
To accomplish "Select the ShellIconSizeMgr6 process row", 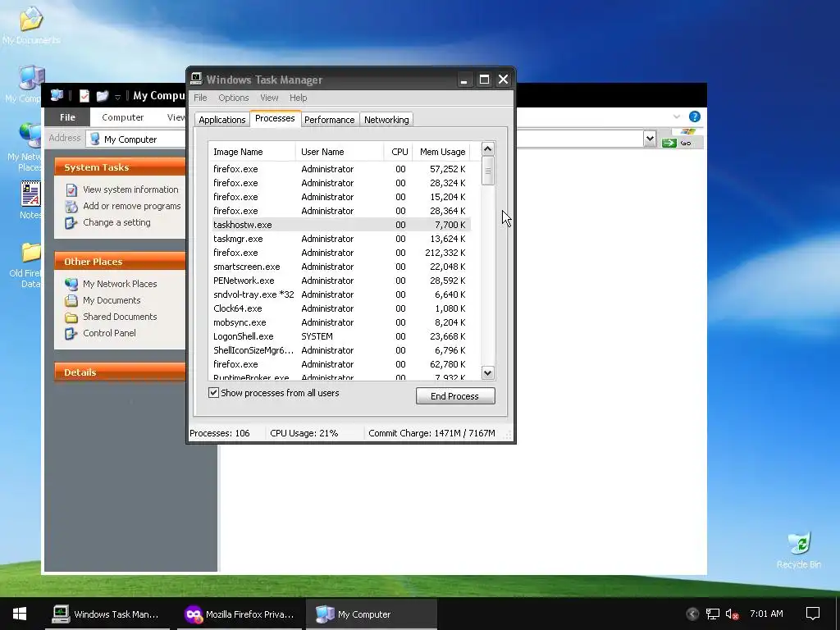I will 340,349.
